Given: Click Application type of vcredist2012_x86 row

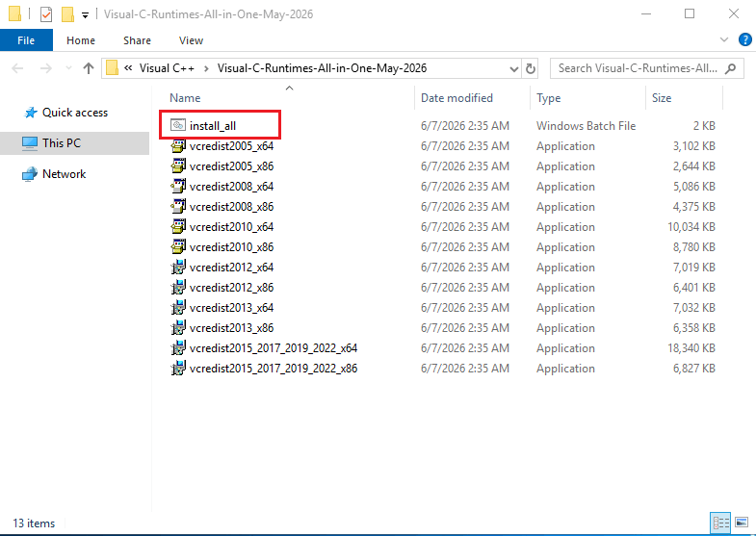Looking at the screenshot, I should [x=565, y=288].
